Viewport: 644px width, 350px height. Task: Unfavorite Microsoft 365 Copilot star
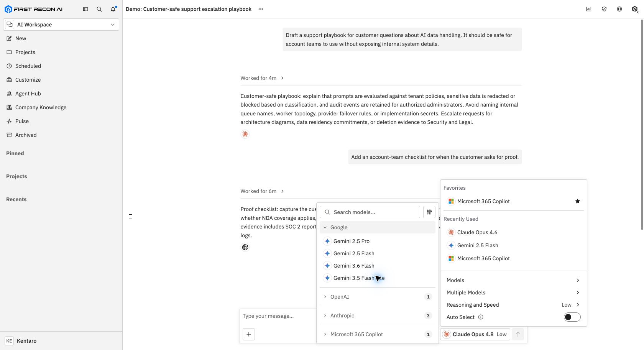578,201
